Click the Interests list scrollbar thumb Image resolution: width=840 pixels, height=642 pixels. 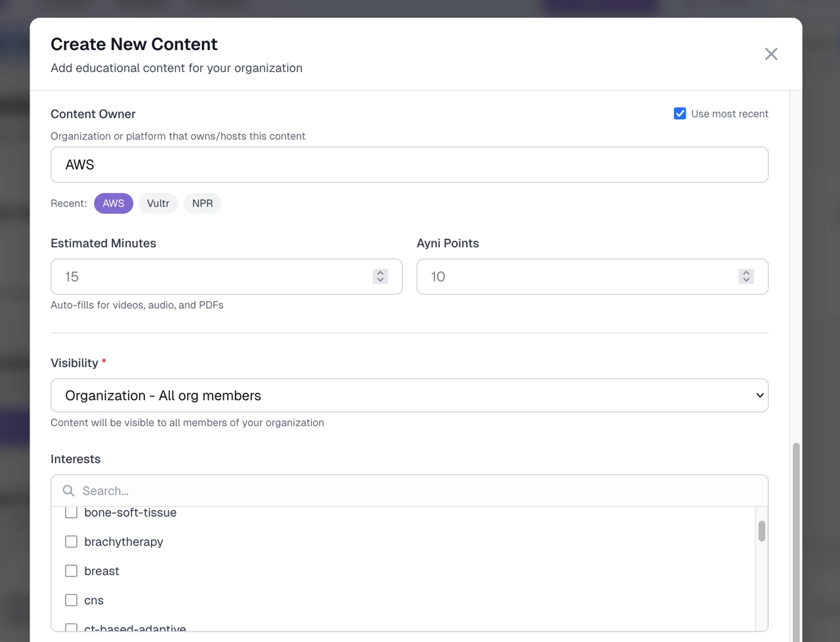click(x=761, y=531)
